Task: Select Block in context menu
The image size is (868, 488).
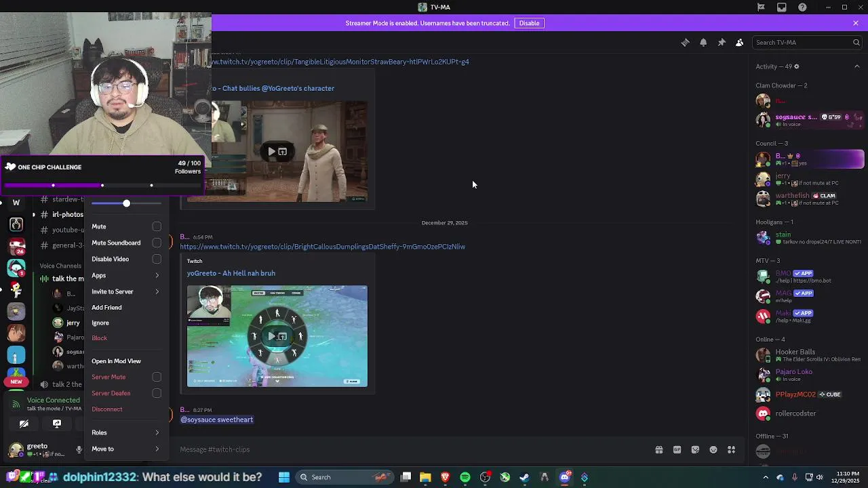Action: tap(100, 338)
